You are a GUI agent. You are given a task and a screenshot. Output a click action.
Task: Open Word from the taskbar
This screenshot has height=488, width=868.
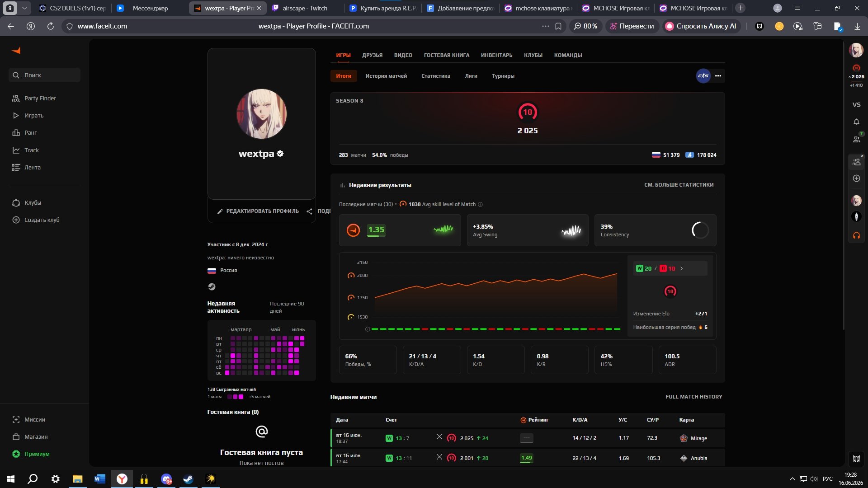[x=100, y=479]
